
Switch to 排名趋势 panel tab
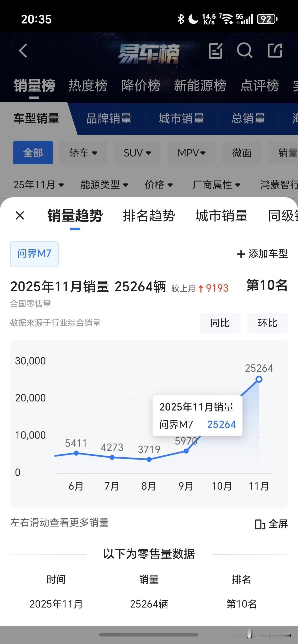149,216
